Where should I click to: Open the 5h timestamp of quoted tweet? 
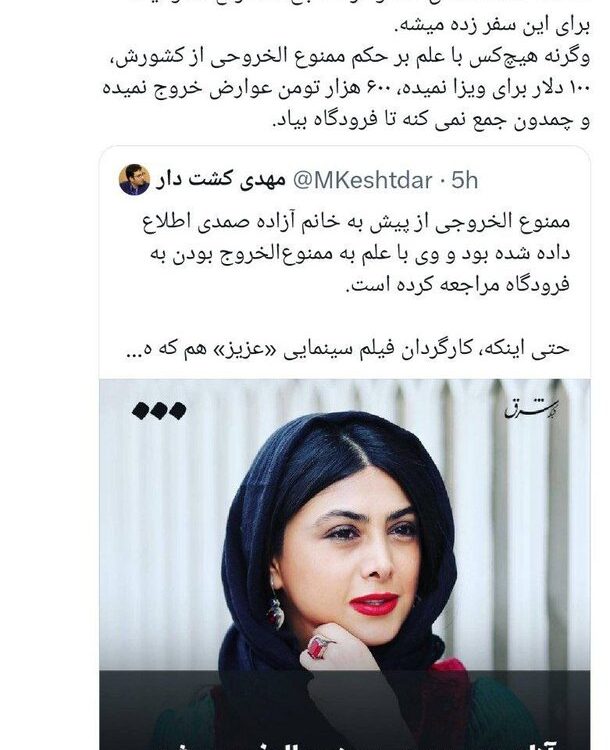point(464,180)
